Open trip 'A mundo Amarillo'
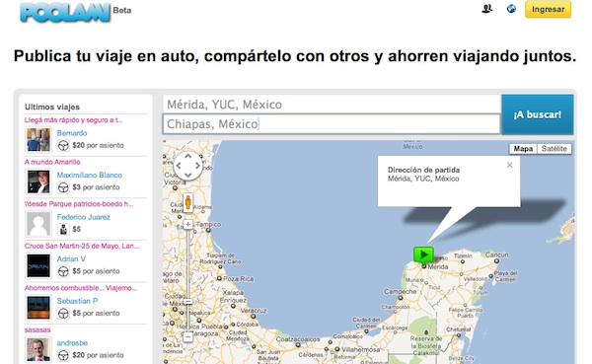The image size is (592, 364). 52,162
